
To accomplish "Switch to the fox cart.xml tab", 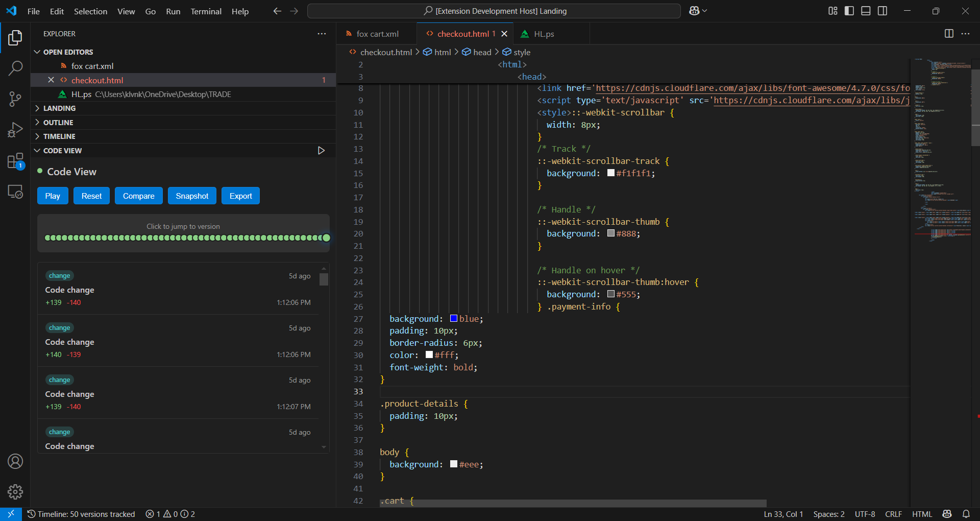I will [x=377, y=34].
